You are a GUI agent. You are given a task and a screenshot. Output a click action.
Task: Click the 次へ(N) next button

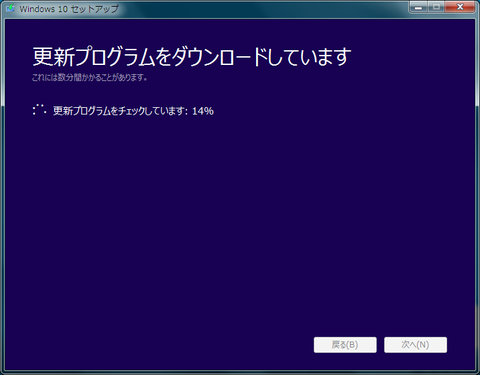click(415, 345)
